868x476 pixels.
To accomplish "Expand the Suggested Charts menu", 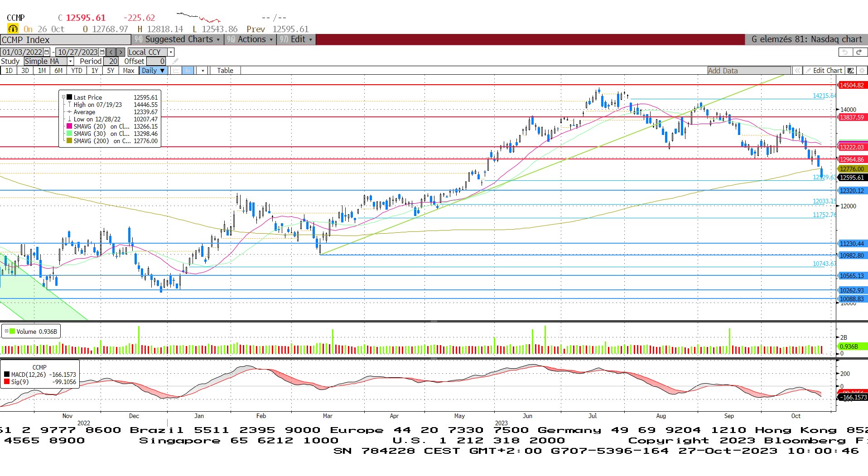I will point(177,39).
